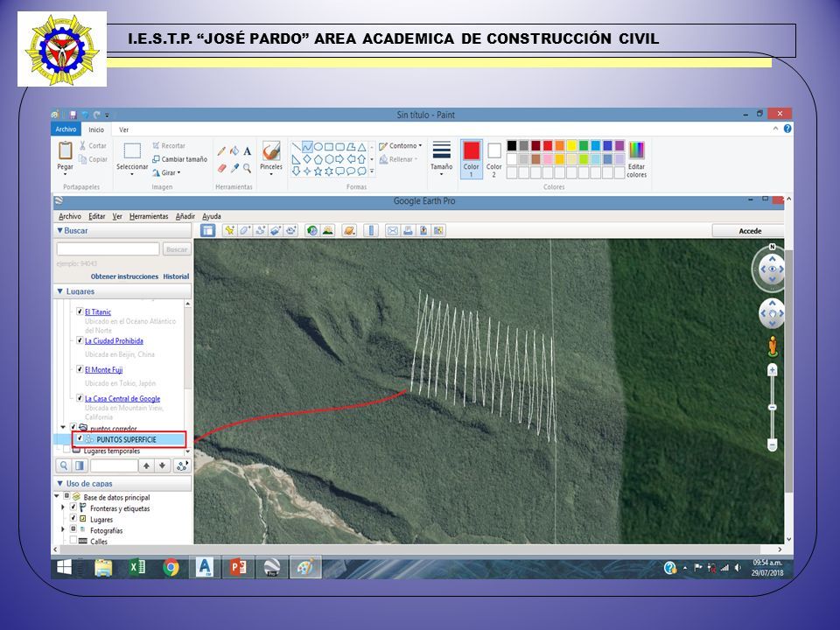Click the Street View pegman icon
The image size is (840, 630).
773,346
